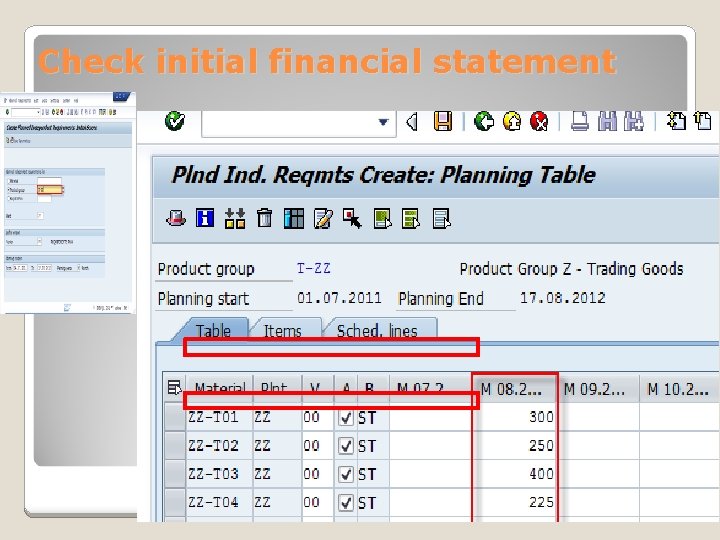Click the cursor selection icon
The width and height of the screenshot is (720, 540).
point(352,218)
